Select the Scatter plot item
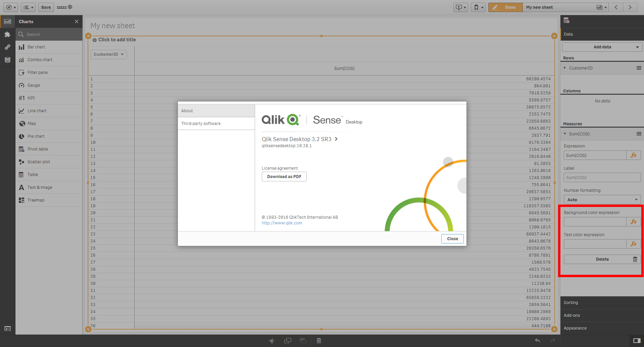644x347 pixels. click(x=49, y=162)
